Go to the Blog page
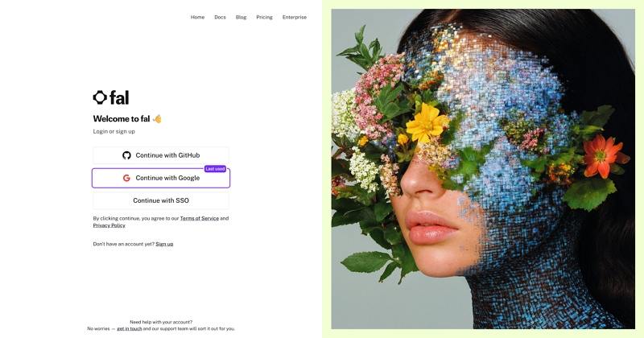Viewport: 644px width, 338px height. pyautogui.click(x=241, y=17)
